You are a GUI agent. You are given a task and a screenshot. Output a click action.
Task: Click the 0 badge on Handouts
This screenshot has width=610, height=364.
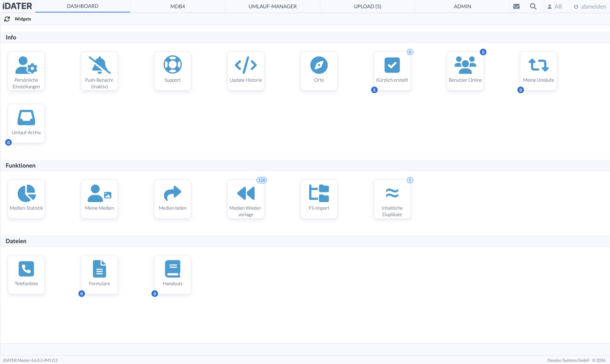[155, 294]
